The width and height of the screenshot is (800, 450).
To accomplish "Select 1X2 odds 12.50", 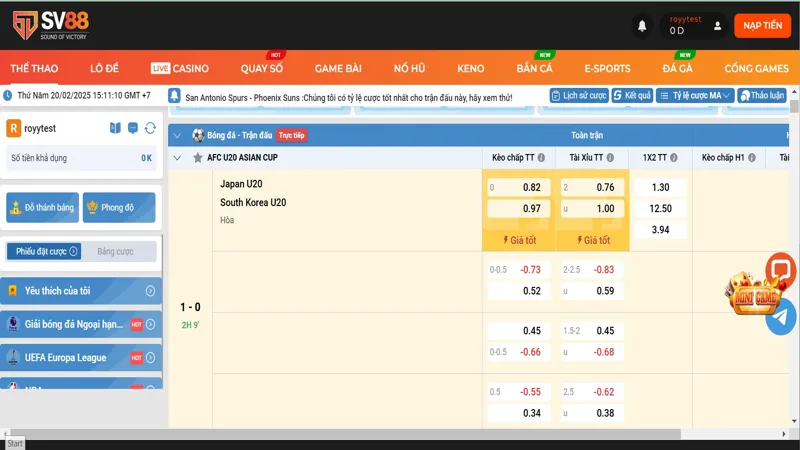I will coord(660,208).
